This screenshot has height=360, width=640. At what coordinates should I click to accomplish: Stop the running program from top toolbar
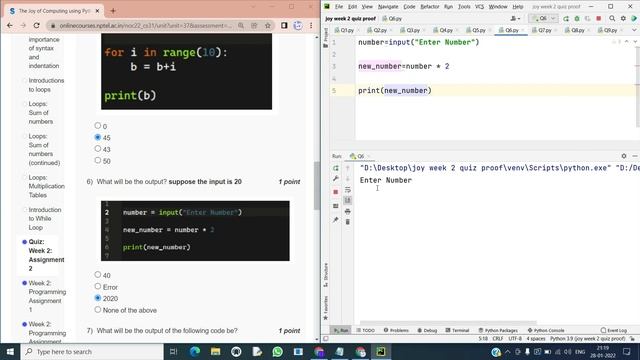tap(599, 18)
